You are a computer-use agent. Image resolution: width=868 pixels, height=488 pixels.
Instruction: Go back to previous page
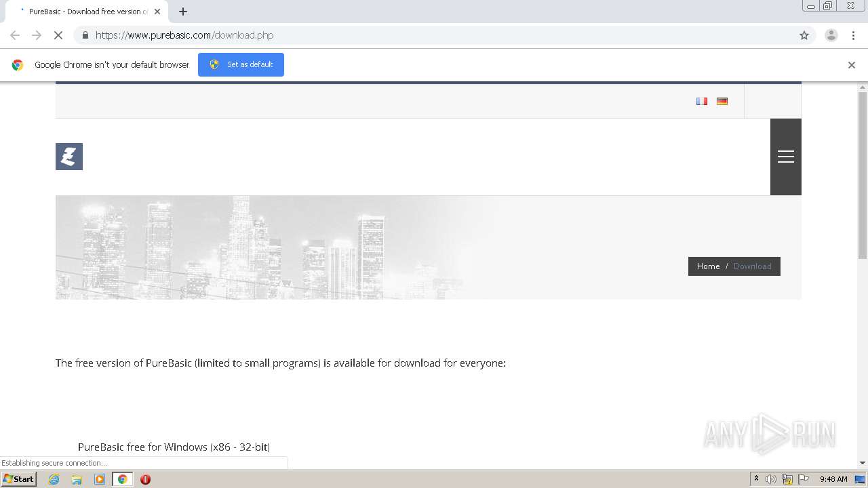(15, 35)
